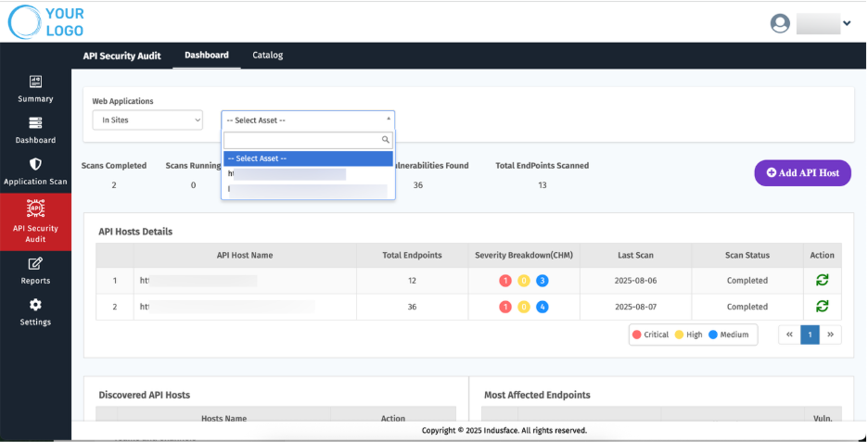Click the Discovered API Hosts heading
The image size is (868, 442).
[145, 395]
